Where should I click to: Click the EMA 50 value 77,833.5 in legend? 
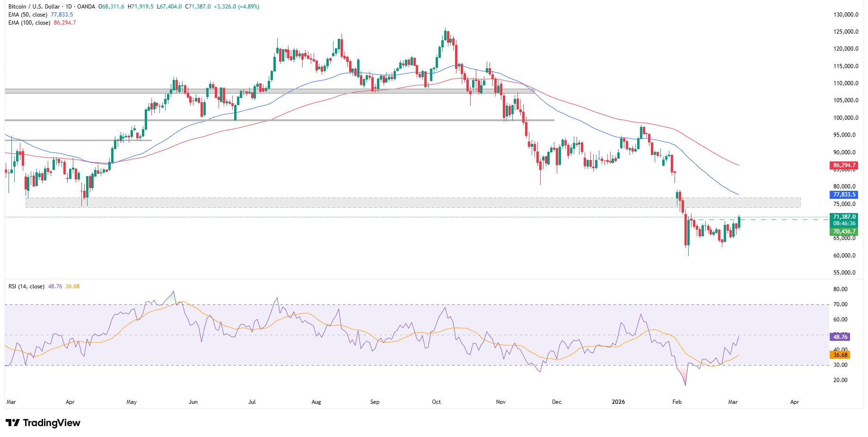tap(62, 15)
